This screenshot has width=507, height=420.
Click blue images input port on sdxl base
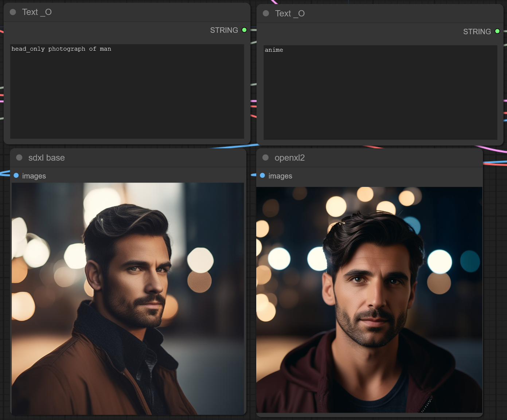[x=16, y=176]
